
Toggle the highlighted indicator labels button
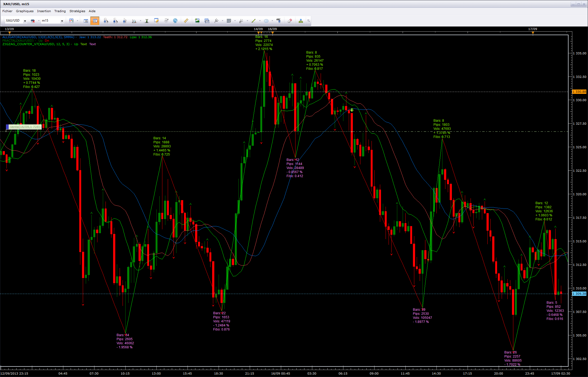pyautogui.click(x=95, y=21)
